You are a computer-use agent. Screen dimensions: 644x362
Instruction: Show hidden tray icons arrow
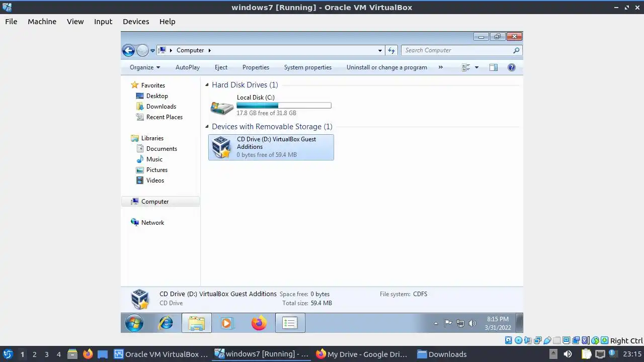tap(436, 324)
